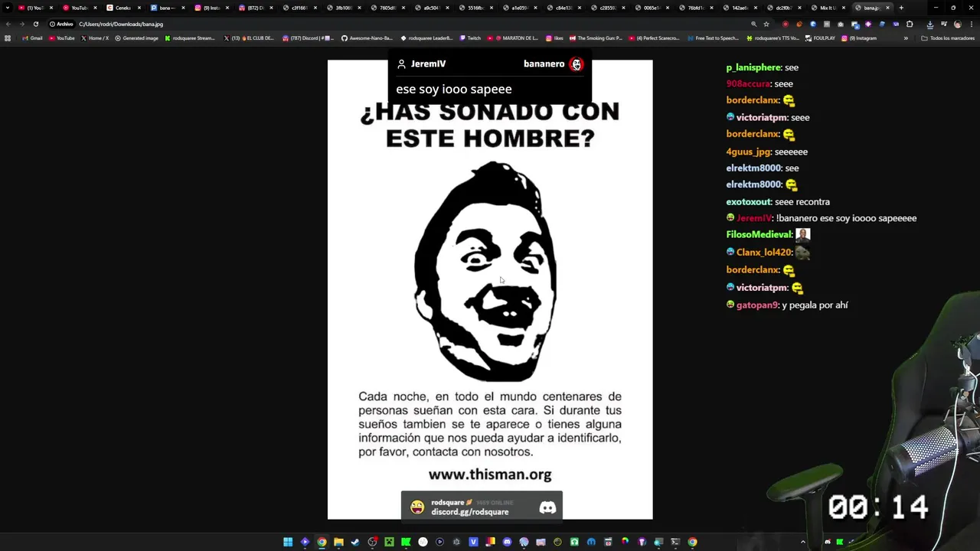Open Chrome from the taskbar
Image resolution: width=980 pixels, height=551 pixels.
point(322,542)
